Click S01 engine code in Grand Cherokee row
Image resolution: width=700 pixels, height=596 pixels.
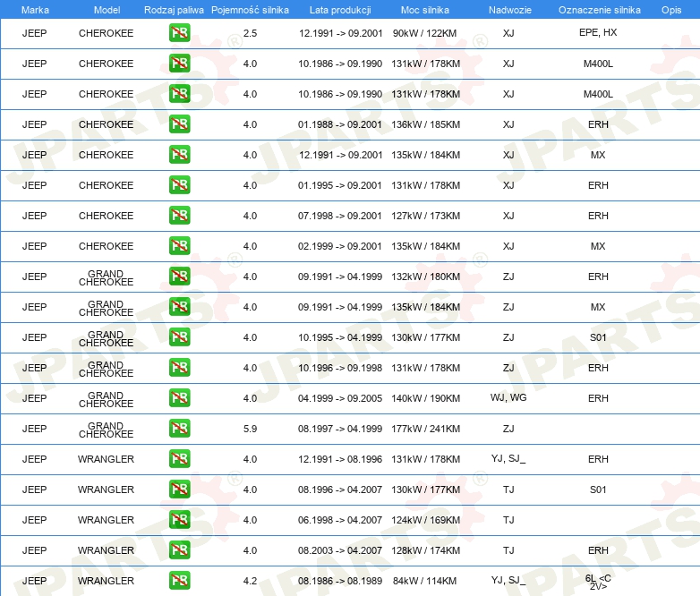click(598, 337)
